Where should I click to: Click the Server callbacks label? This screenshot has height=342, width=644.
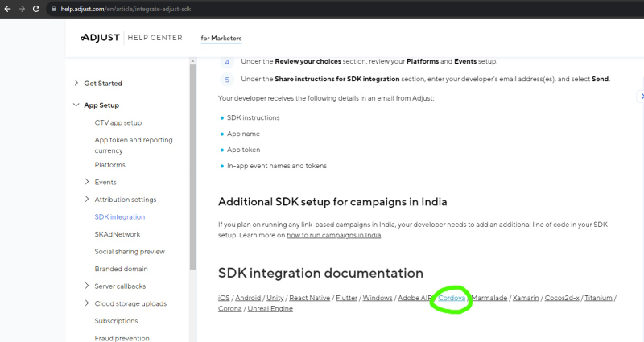pos(120,286)
